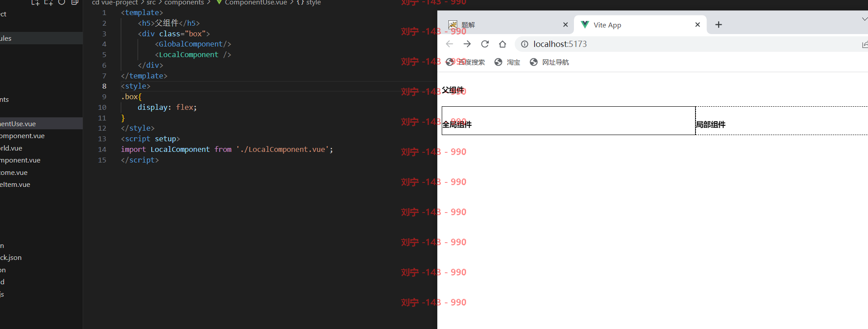
Task: Click the browser forward arrow
Action: (467, 44)
